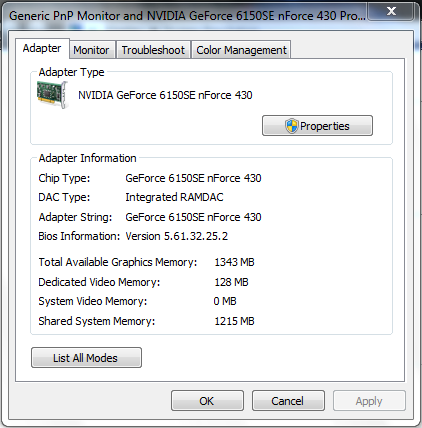
Task: Cancel the adapter properties dialog
Action: [x=288, y=401]
